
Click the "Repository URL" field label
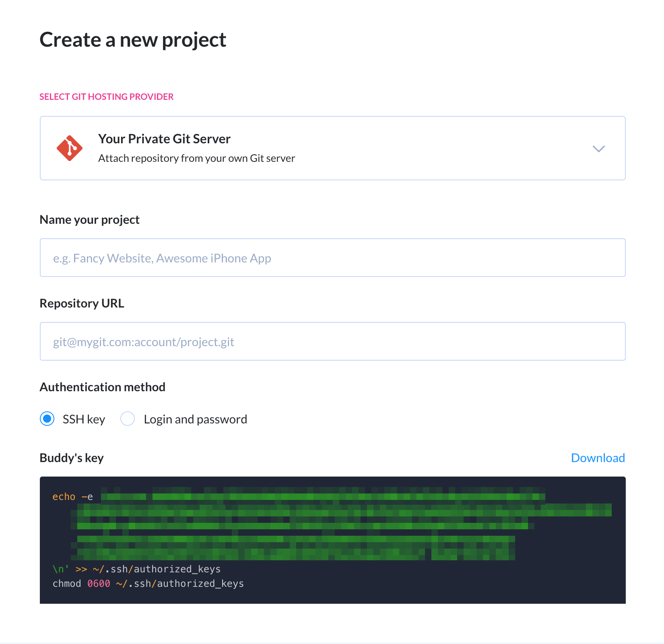coord(82,303)
